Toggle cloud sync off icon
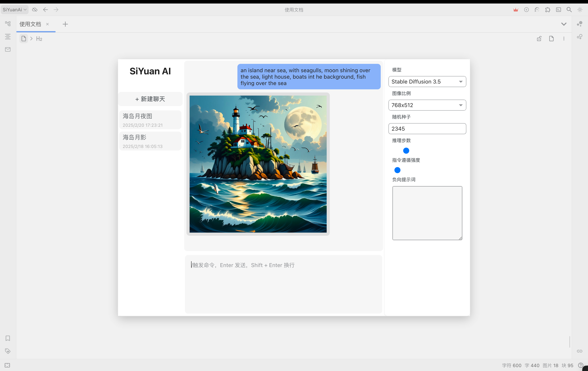The image size is (588, 371). 35,10
